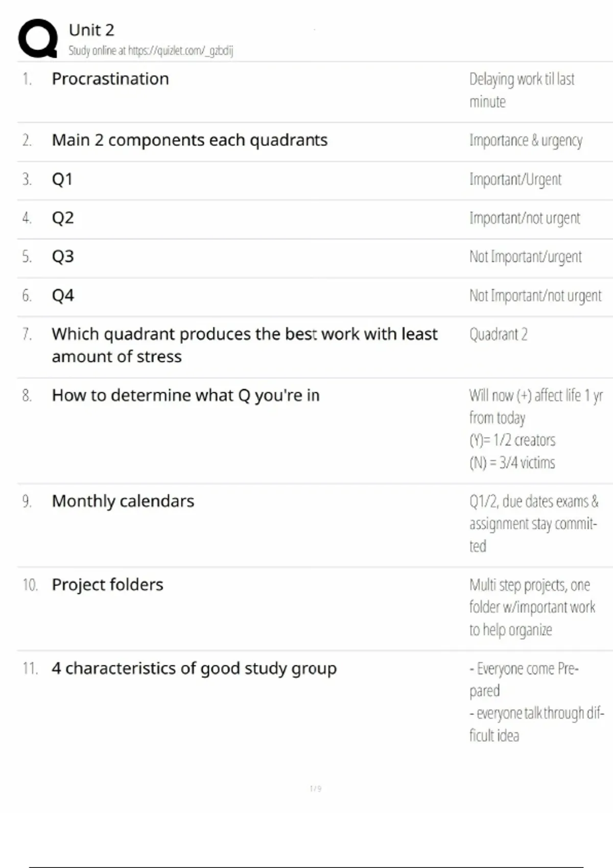The height and width of the screenshot is (868, 613).
Task: Select the Q2 term
Action: click(x=63, y=218)
